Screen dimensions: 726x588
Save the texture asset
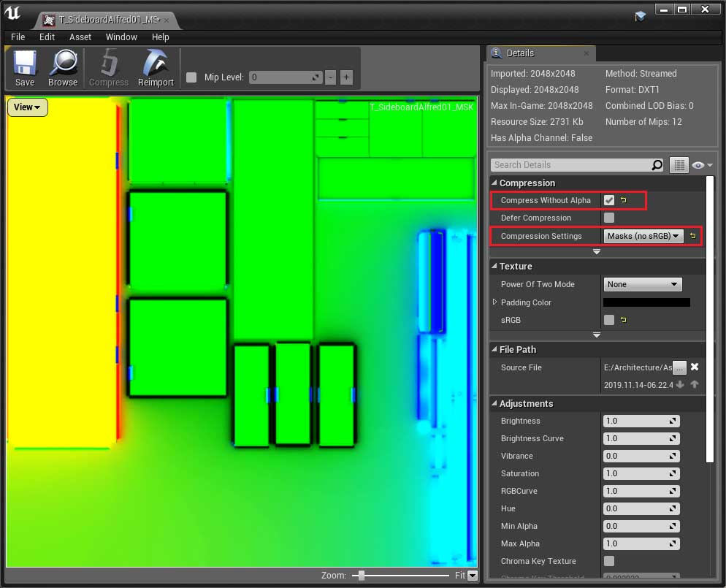25,69
